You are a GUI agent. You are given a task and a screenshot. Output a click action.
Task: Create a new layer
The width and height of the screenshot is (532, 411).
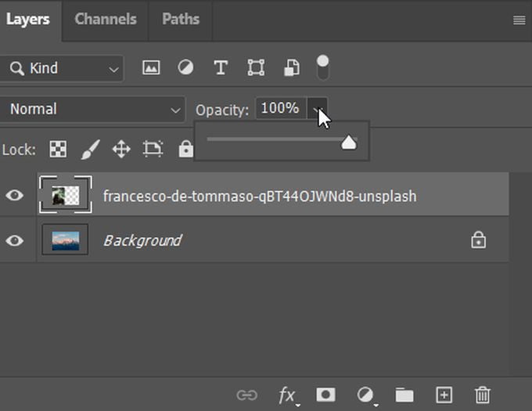tap(444, 395)
